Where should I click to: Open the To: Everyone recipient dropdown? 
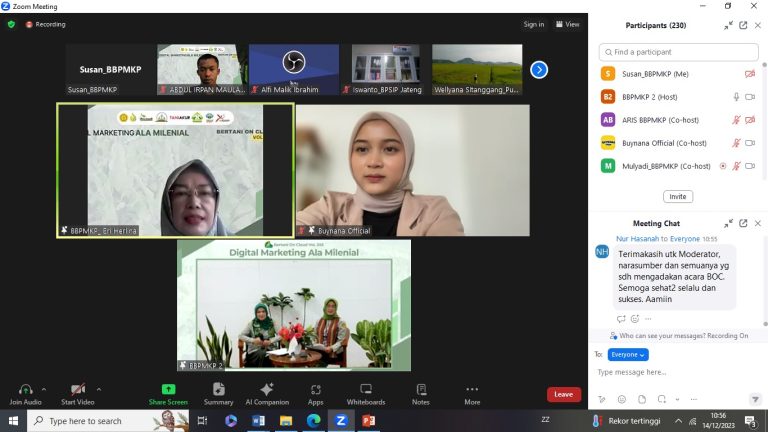pos(628,355)
